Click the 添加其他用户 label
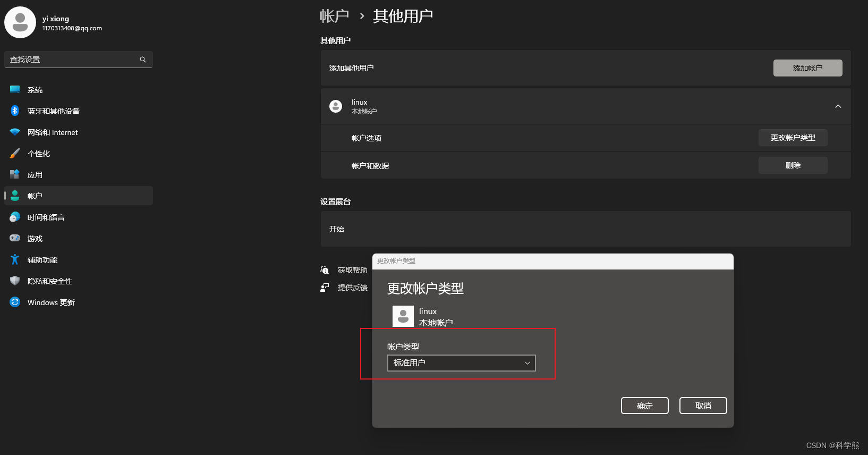Viewport: 868px width, 455px height. point(351,68)
